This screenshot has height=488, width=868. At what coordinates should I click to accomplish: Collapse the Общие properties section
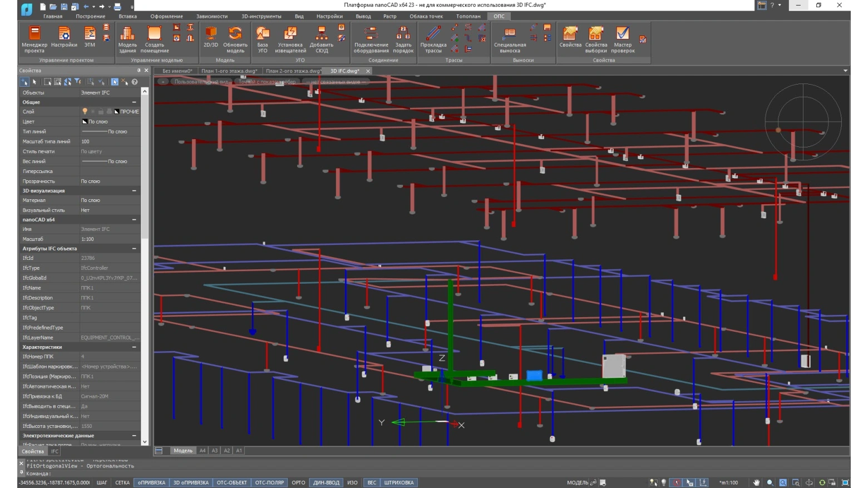[134, 102]
